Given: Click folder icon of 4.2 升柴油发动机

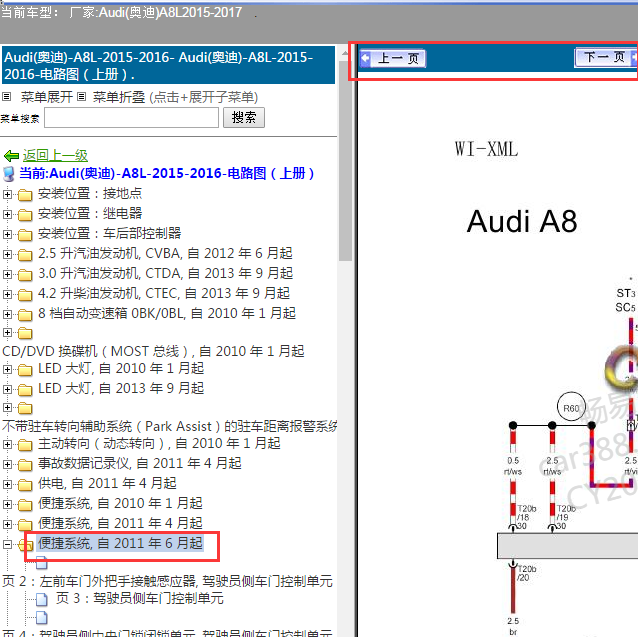Looking at the screenshot, I should point(25,295).
